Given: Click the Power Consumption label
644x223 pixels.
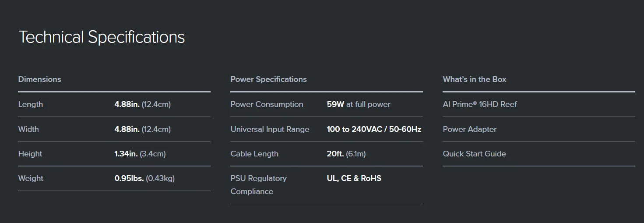Looking at the screenshot, I should tap(267, 104).
